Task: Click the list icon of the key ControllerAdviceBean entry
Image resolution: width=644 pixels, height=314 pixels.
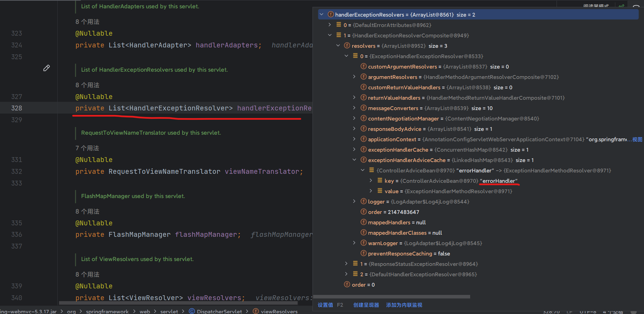Action: [x=380, y=181]
